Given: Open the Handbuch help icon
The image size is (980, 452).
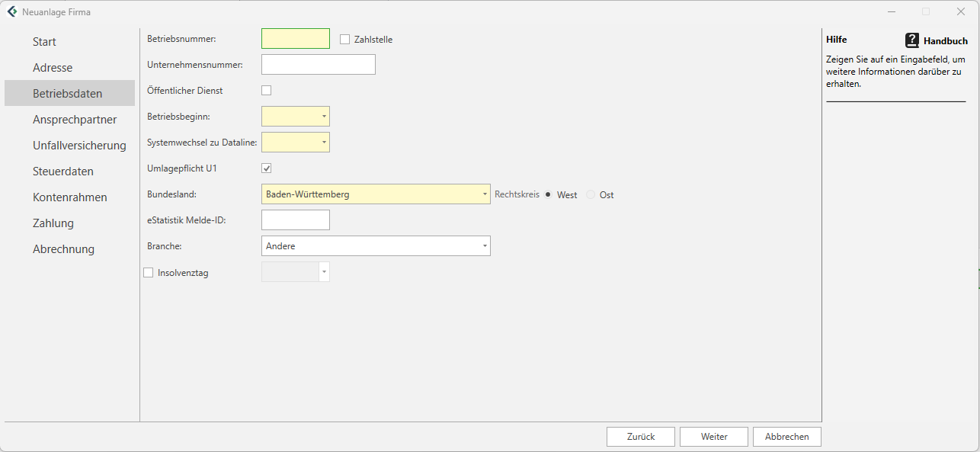Looking at the screenshot, I should (912, 40).
